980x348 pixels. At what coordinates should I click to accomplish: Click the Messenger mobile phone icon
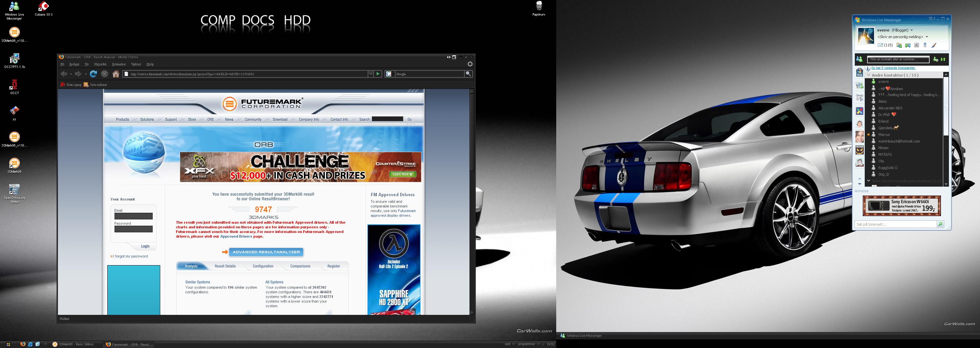click(x=925, y=45)
